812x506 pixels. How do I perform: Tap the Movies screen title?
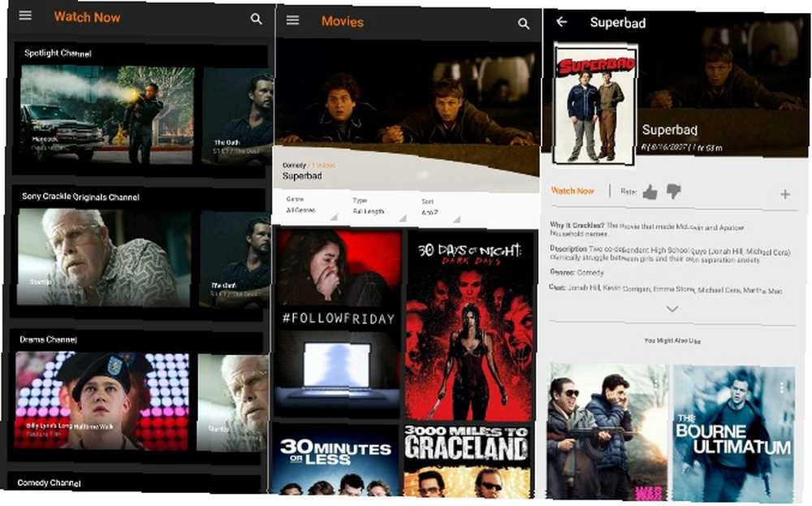point(343,22)
